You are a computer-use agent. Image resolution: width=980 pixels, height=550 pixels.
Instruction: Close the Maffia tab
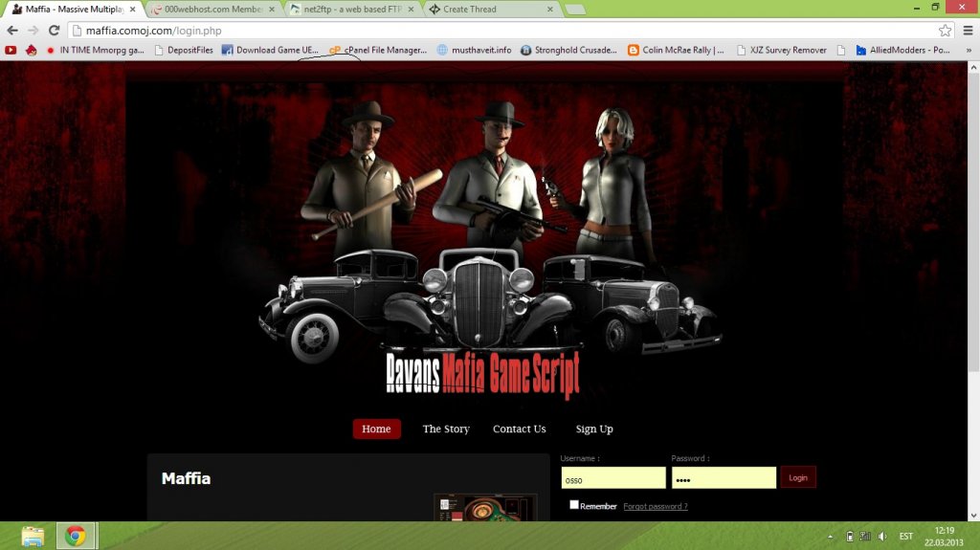point(132,10)
